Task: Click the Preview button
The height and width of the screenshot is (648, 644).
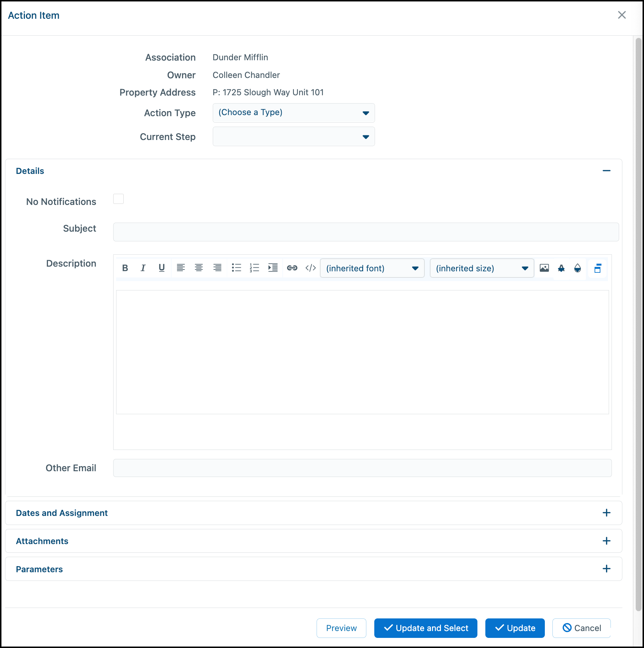Action: point(341,628)
